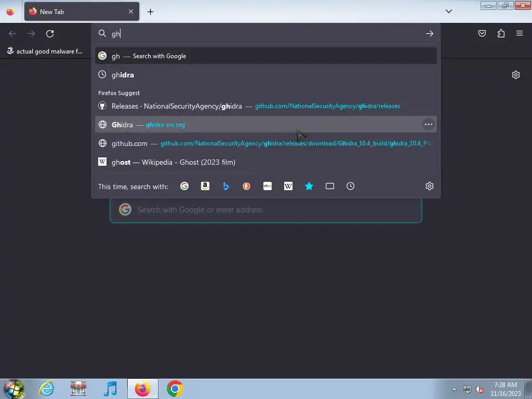
Task: Select 'gh — Search with Google' suggestion
Action: [x=266, y=56]
